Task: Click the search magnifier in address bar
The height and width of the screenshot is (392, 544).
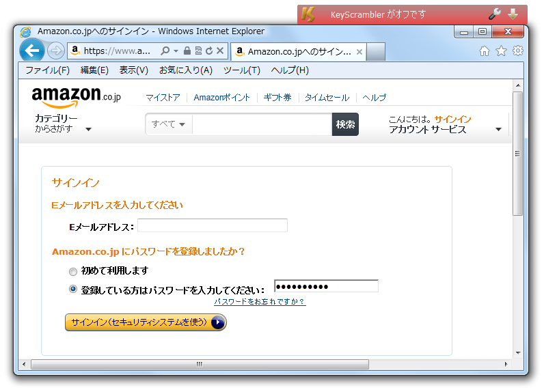Action: click(x=165, y=51)
